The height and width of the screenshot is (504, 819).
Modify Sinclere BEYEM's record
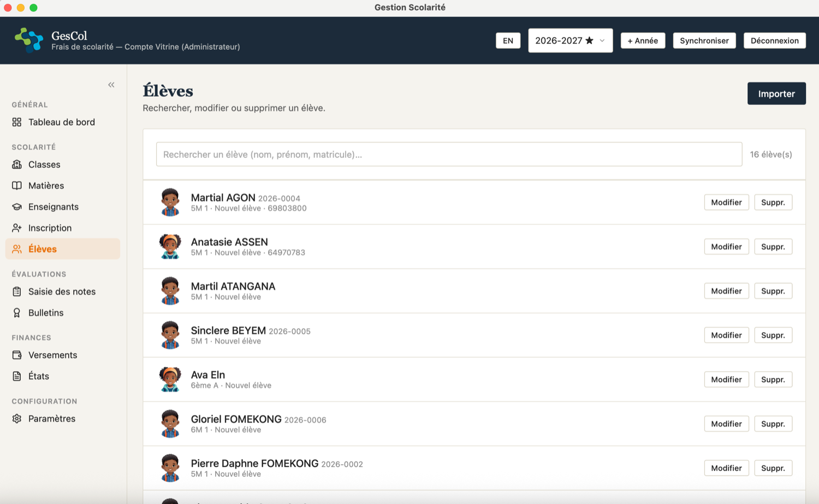tap(726, 335)
